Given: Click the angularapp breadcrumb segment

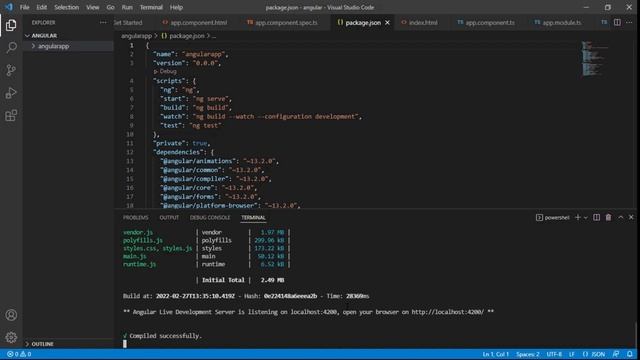Looking at the screenshot, I should click(136, 36).
